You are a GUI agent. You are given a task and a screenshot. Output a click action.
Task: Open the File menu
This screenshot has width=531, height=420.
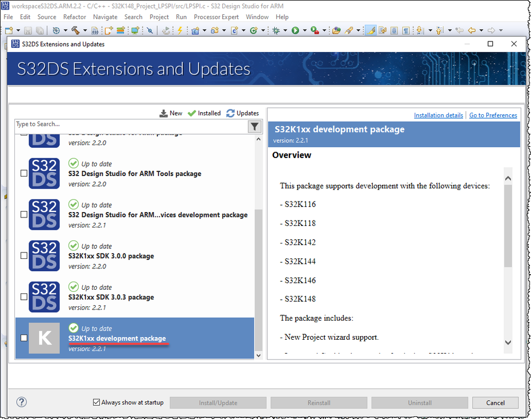(x=8, y=17)
